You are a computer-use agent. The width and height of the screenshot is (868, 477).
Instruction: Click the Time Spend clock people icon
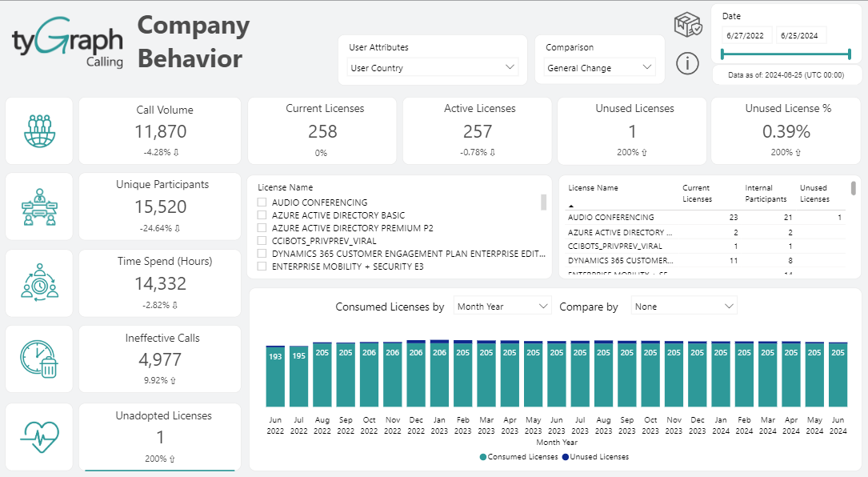(x=39, y=283)
